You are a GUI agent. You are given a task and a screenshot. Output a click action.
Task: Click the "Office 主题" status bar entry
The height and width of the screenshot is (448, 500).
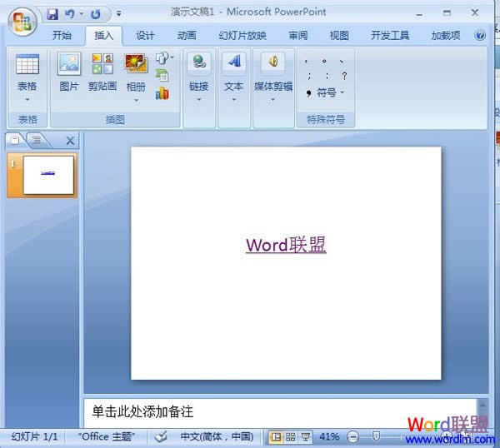(107, 436)
